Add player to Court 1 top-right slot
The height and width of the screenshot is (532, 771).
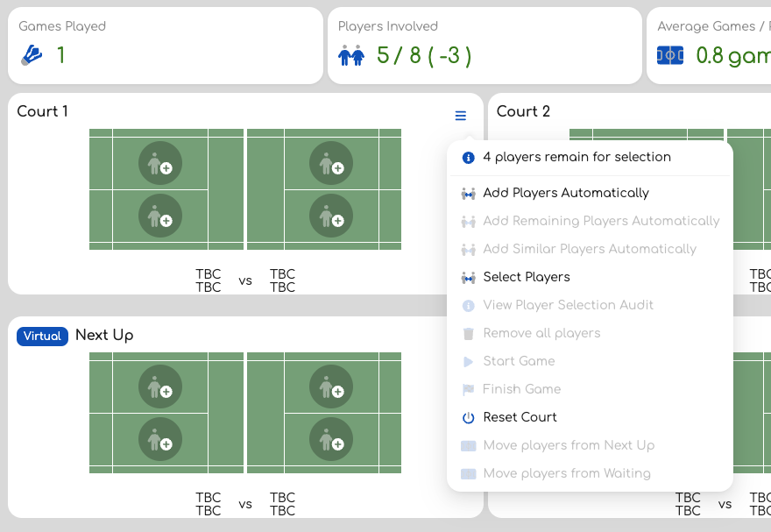[x=331, y=163]
